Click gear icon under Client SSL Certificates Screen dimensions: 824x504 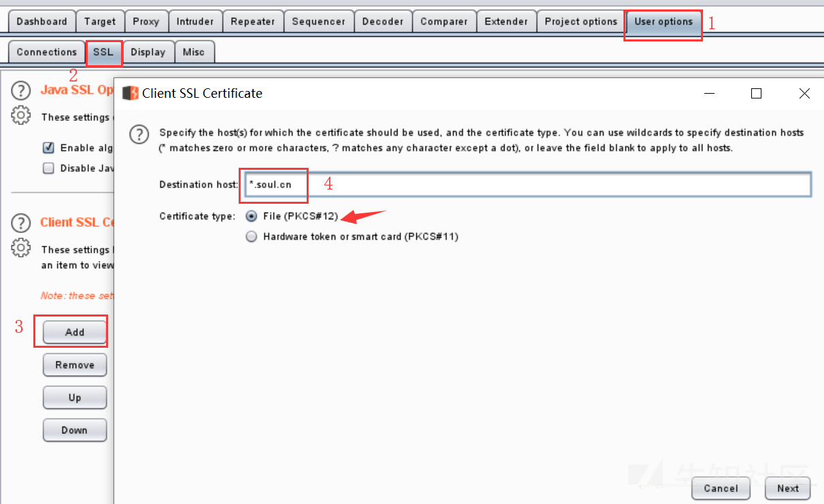click(x=21, y=247)
